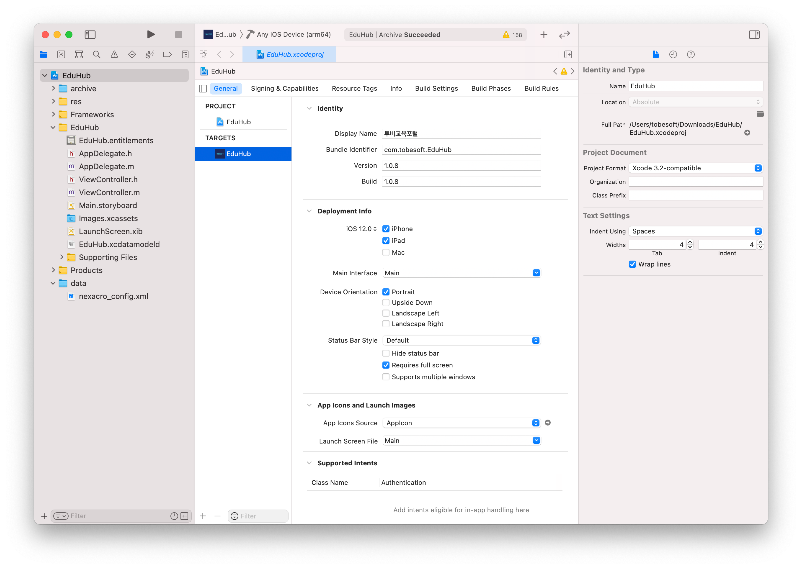Open the Debug navigator icon
The height and width of the screenshot is (569, 802).
coord(149,54)
